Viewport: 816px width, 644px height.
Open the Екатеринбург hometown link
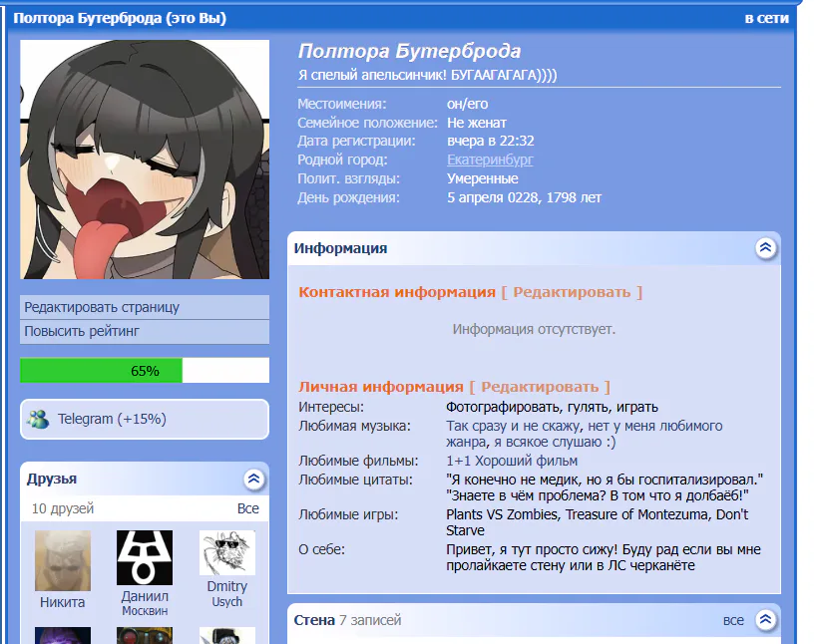[490, 160]
